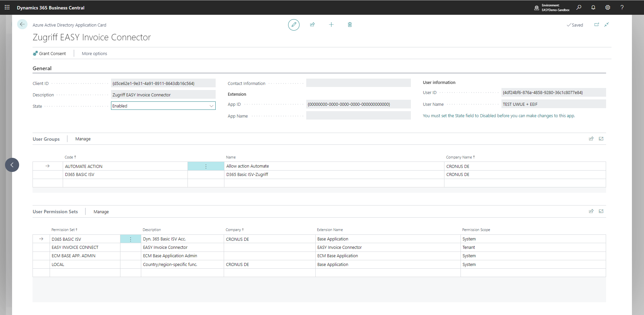Click the environment info icon
This screenshot has height=315, width=644.
tap(537, 8)
